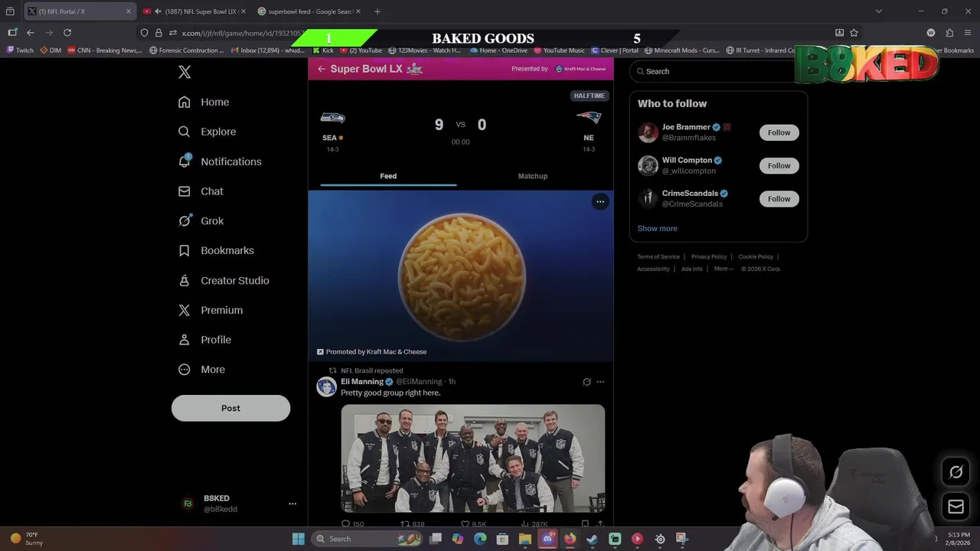Open the floating Grok button
980x551 pixels.
[955, 472]
